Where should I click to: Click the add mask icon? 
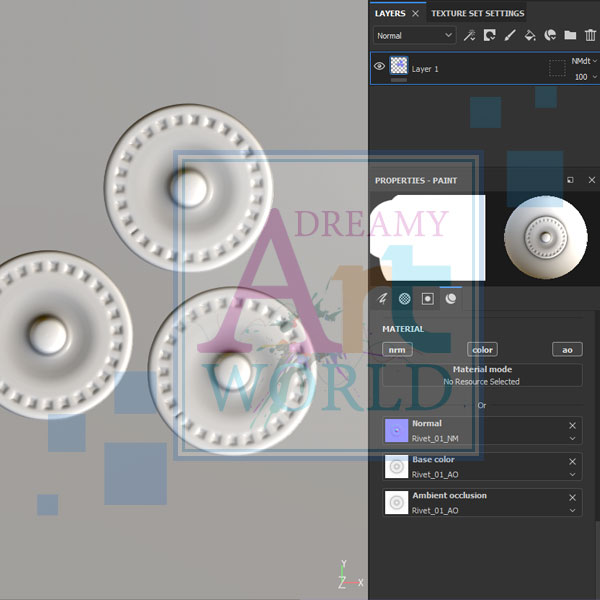(x=490, y=35)
